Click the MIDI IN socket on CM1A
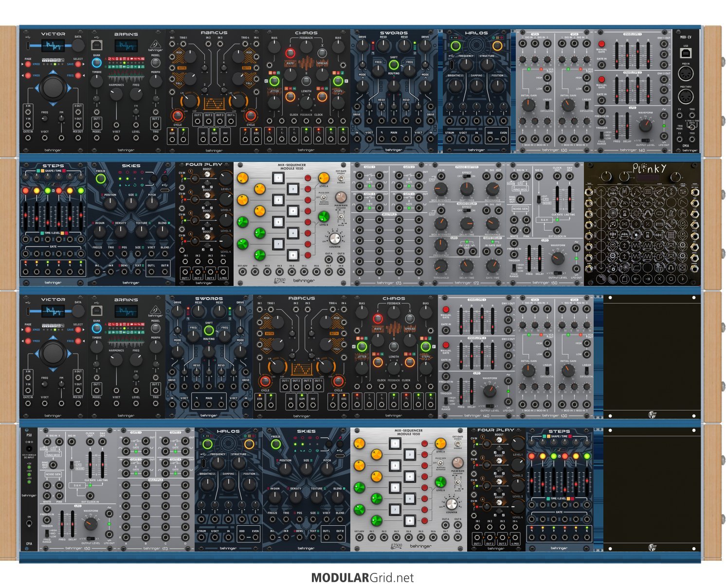726x588 pixels. 686,73
